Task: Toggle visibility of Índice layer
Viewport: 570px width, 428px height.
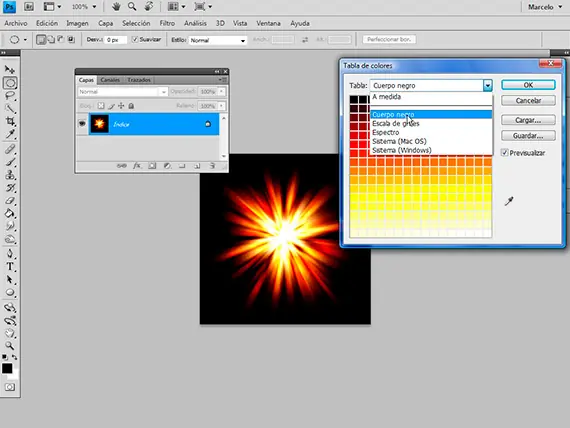Action: pyautogui.click(x=83, y=124)
